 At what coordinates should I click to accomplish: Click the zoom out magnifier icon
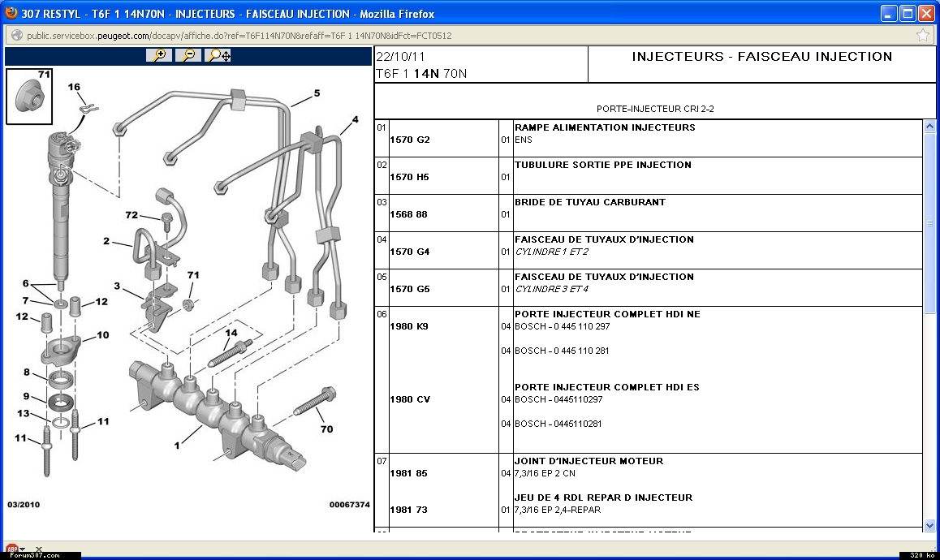click(188, 55)
